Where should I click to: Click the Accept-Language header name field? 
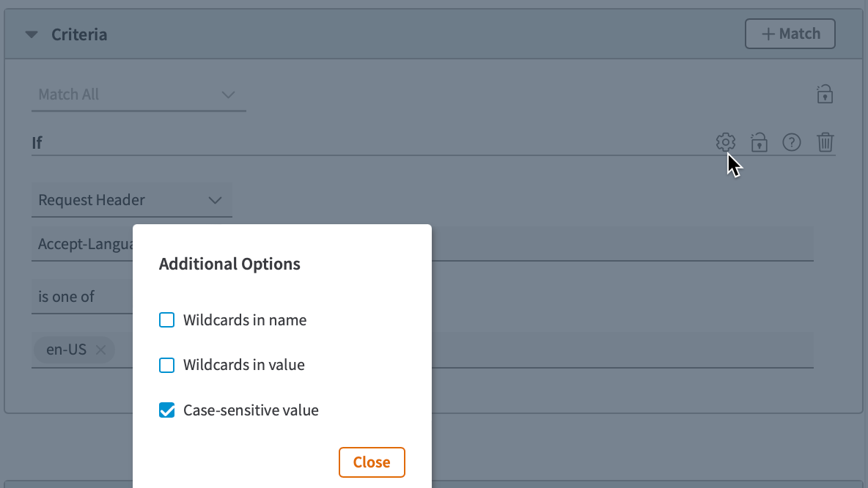click(x=82, y=244)
